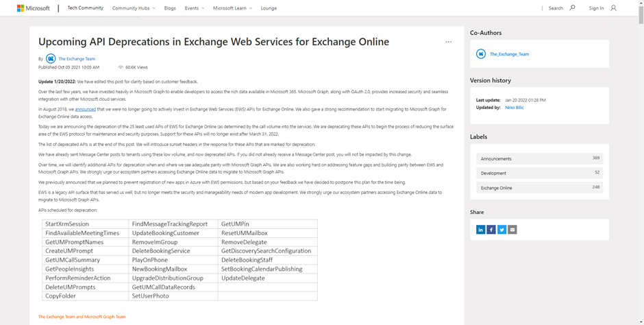
Task: Click The_Exchange_Team co-author avatar
Action: pos(480,54)
